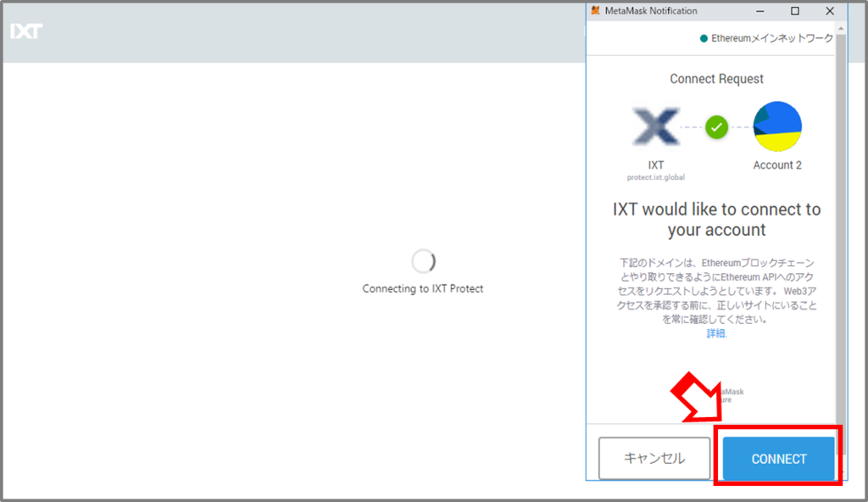This screenshot has height=502, width=868.
Task: Click the Connect Request heading
Action: pos(716,79)
